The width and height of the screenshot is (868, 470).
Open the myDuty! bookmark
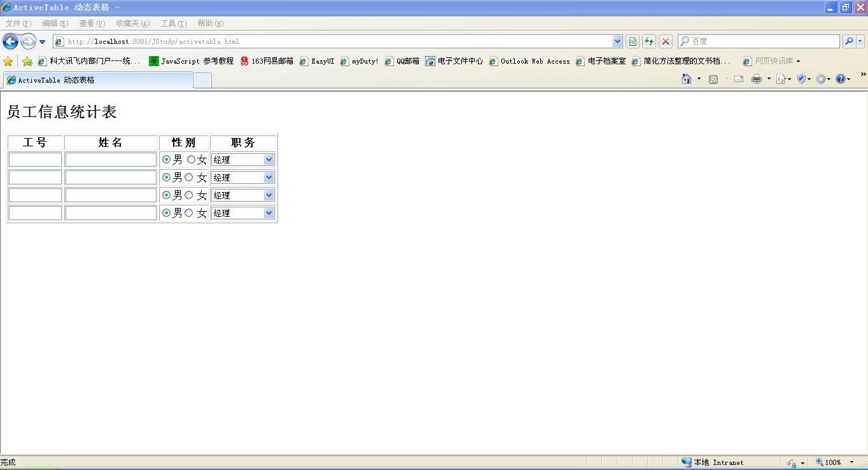click(x=360, y=61)
